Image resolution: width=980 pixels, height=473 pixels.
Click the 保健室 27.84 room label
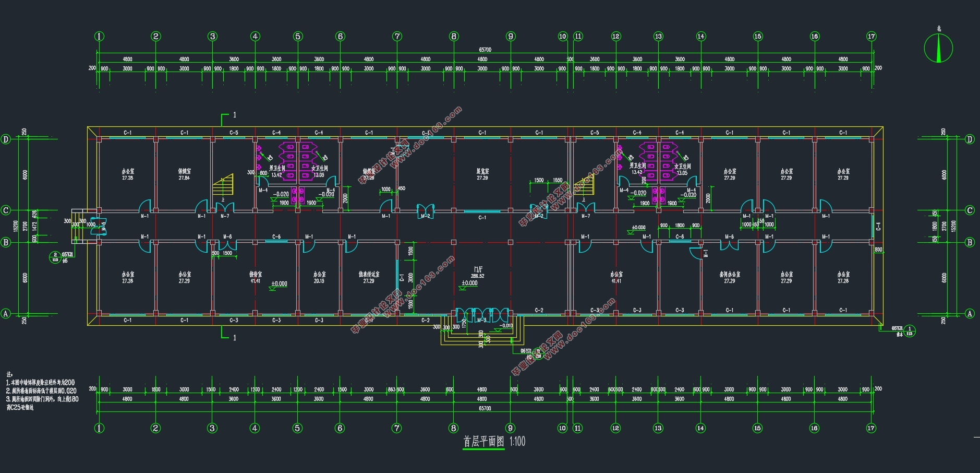(184, 174)
